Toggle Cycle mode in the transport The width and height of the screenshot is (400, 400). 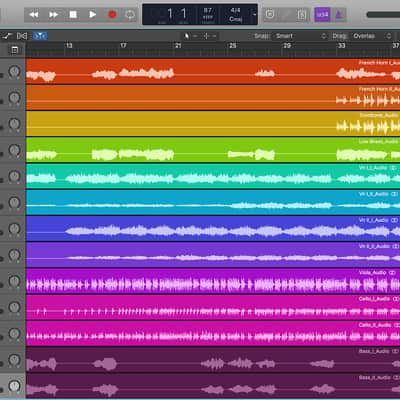click(x=130, y=15)
